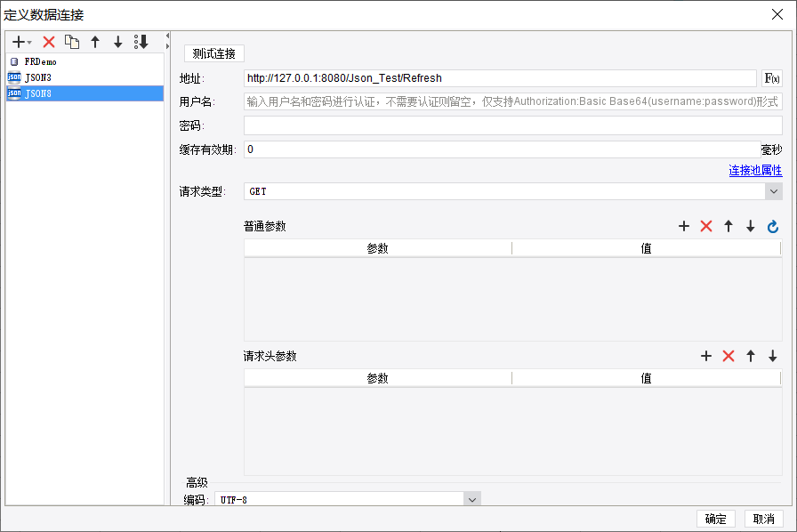Image resolution: width=797 pixels, height=532 pixels.
Task: Click 值 column header in 普通参数 table
Action: coord(646,248)
